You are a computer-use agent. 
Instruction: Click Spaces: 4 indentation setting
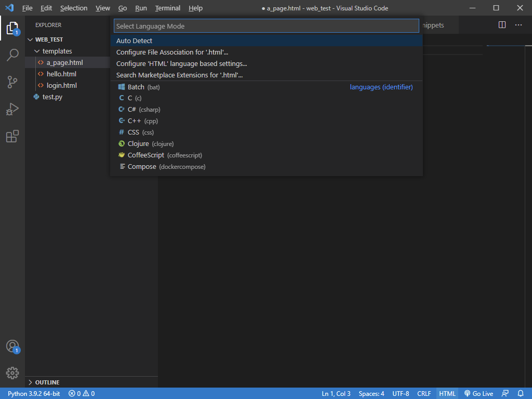tap(371, 394)
